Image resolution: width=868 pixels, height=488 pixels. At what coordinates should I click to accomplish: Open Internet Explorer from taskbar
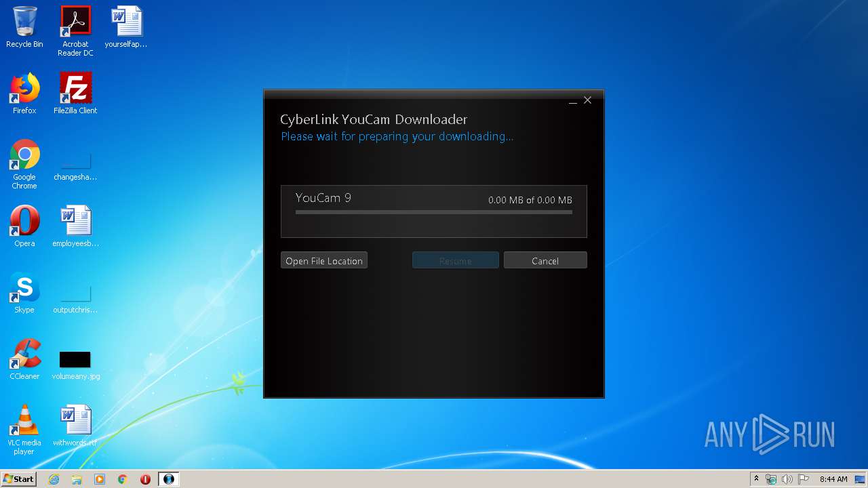(x=54, y=479)
